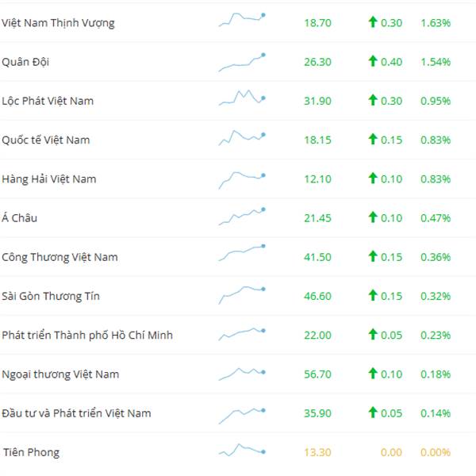Click Phát triển Thành phố Hồ Chí Minh

[87, 335]
